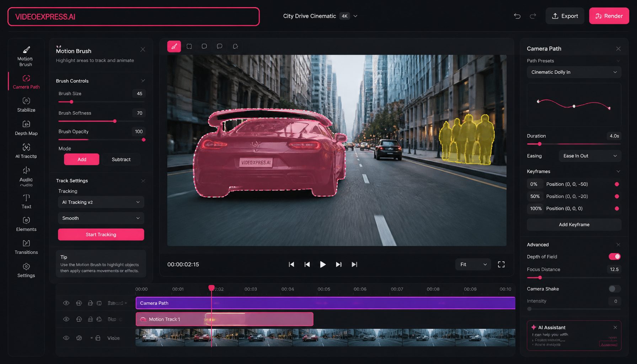Click the undo arrow icon
637x364 pixels.
tap(517, 16)
